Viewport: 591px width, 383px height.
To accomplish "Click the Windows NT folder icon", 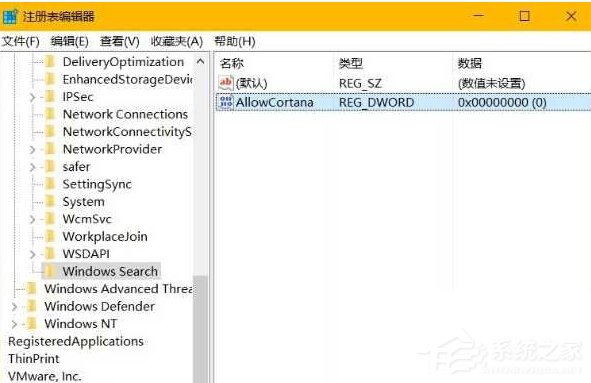I will point(32,323).
